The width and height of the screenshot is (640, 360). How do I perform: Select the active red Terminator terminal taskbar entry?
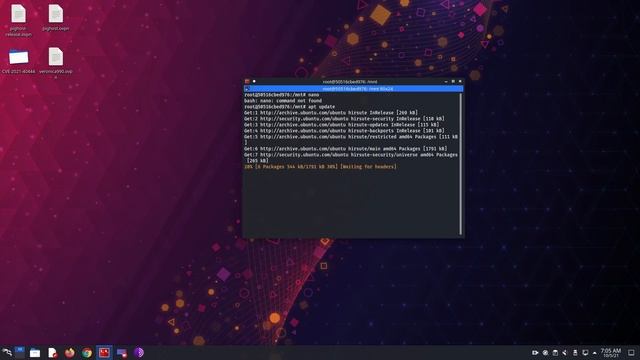pos(104,352)
